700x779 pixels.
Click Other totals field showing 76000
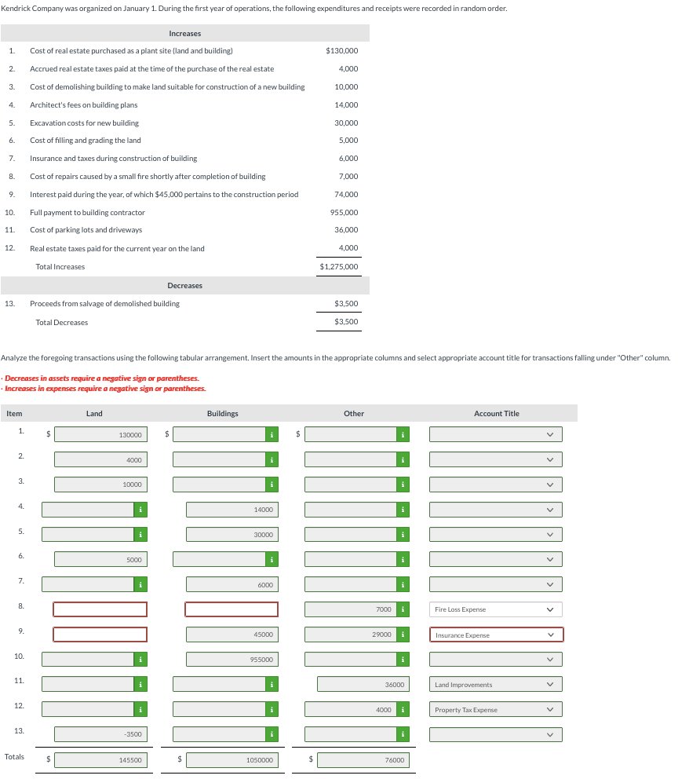(x=363, y=760)
